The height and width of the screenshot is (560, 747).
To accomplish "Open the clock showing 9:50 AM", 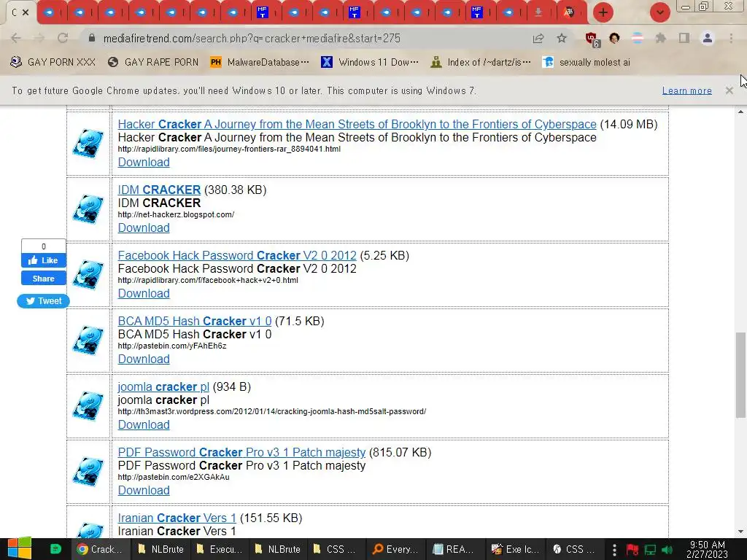I will pos(707,549).
